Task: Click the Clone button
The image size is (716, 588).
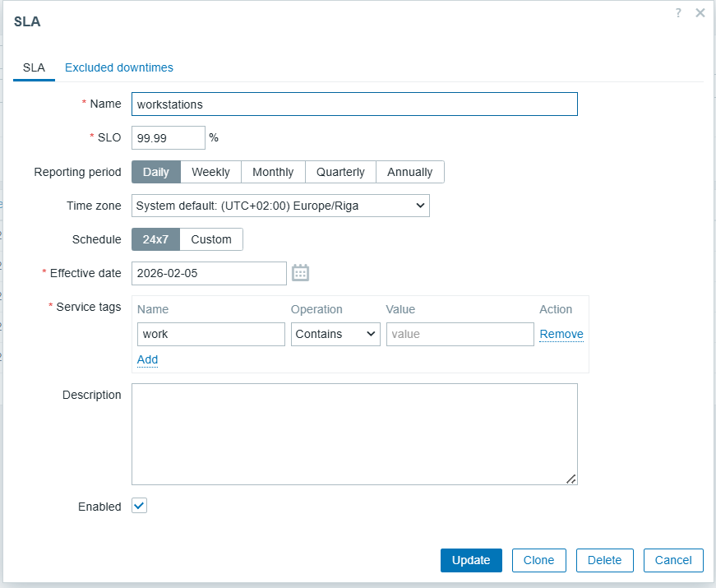Action: click(538, 560)
